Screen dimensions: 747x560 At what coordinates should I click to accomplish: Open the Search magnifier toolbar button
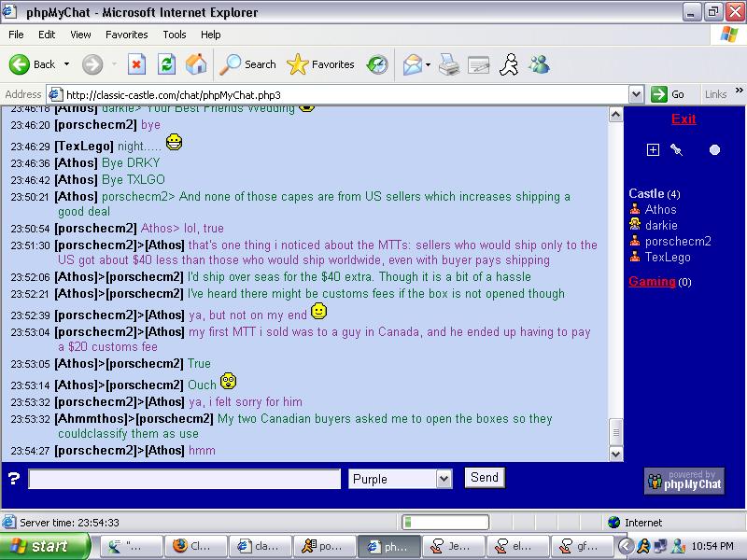247,64
